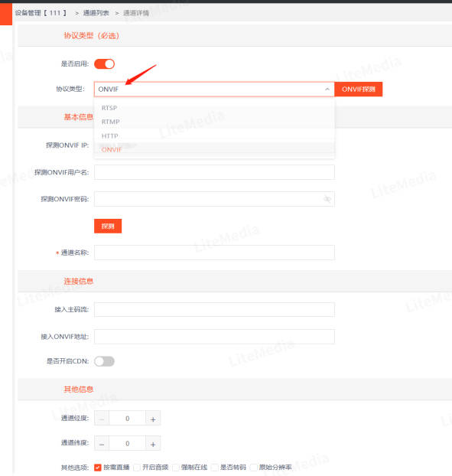Go to 通道列表 breadcrumb link
The width and height of the screenshot is (452, 476).
[x=96, y=13]
